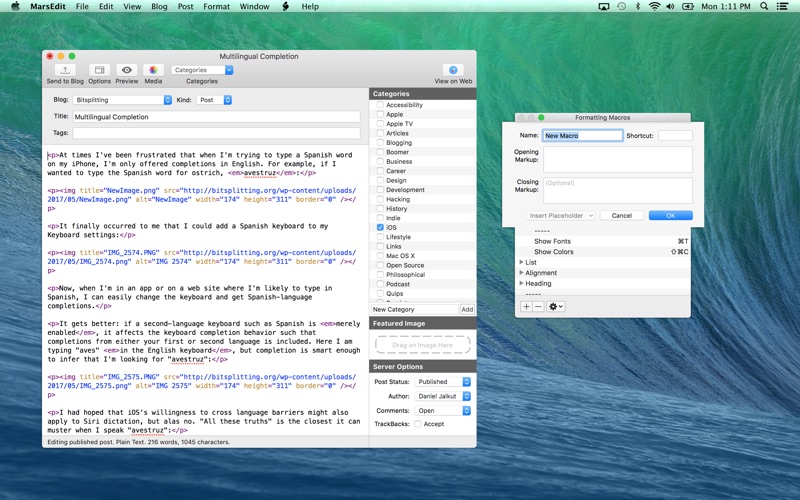Open the post Options panel icon
The image size is (800, 500).
tap(99, 71)
